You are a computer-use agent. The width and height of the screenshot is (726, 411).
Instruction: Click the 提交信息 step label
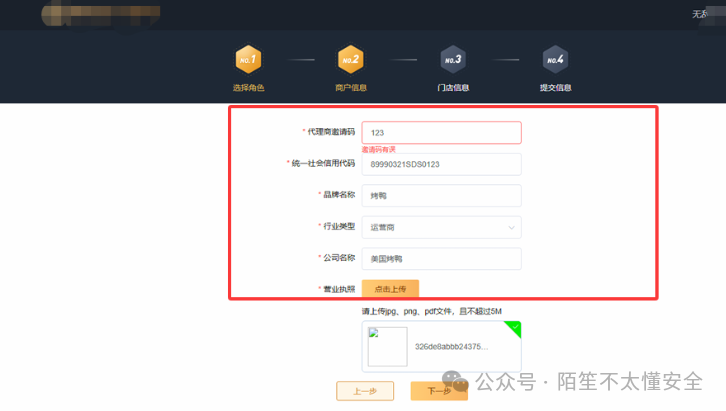tap(555, 87)
